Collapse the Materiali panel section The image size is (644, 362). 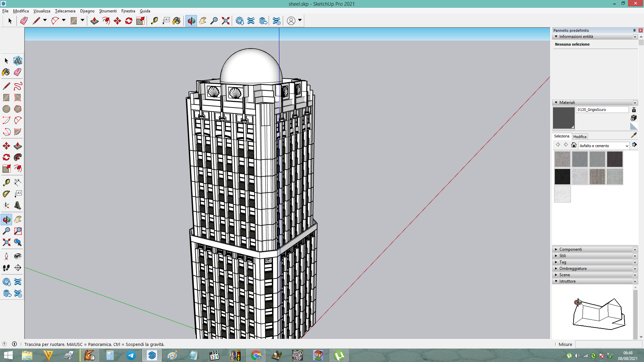[x=556, y=103]
